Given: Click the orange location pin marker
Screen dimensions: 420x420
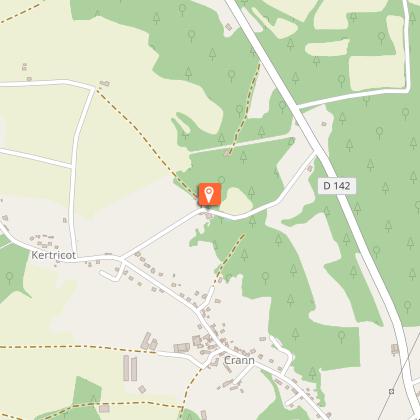Looking at the screenshot, I should (x=209, y=194).
